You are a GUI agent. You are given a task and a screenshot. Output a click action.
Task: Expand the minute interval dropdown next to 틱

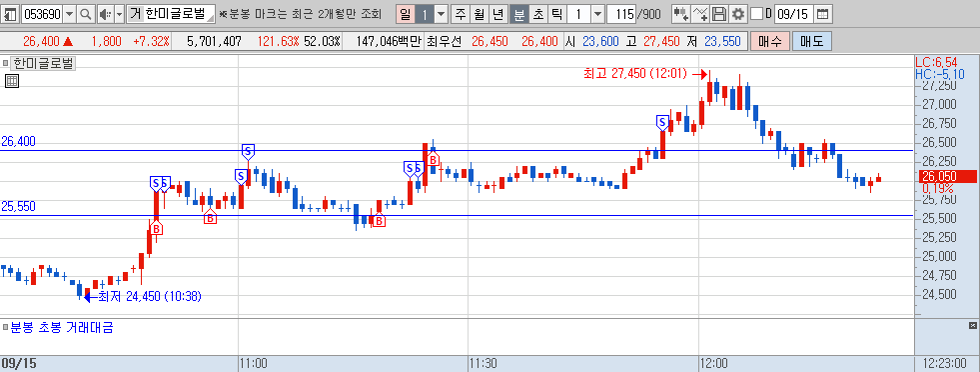pos(597,14)
